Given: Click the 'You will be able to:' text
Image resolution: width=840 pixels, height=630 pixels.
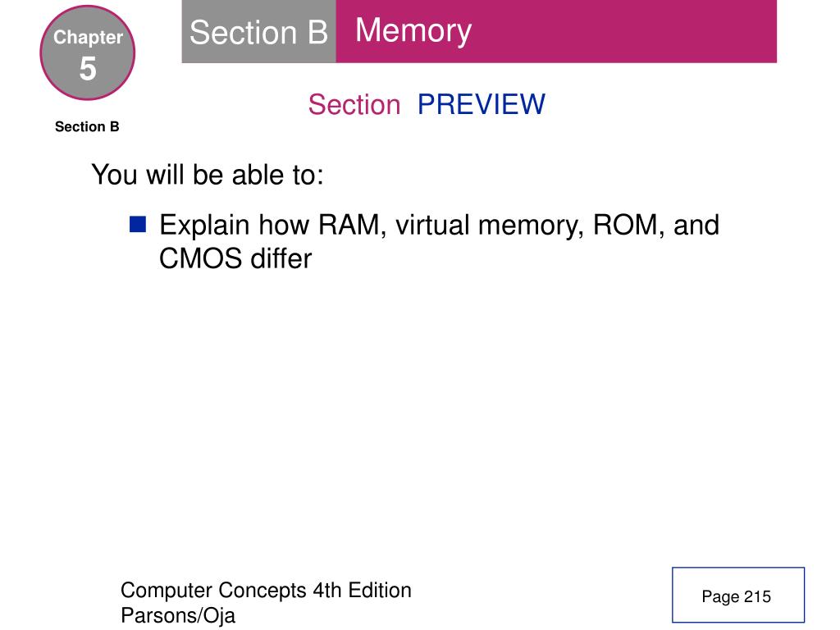Looking at the screenshot, I should click(208, 176).
